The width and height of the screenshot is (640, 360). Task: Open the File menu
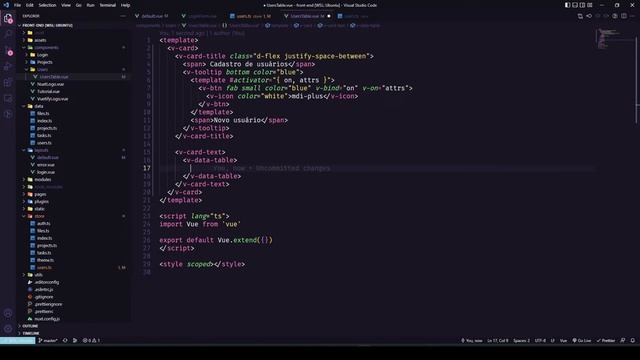tap(17, 5)
